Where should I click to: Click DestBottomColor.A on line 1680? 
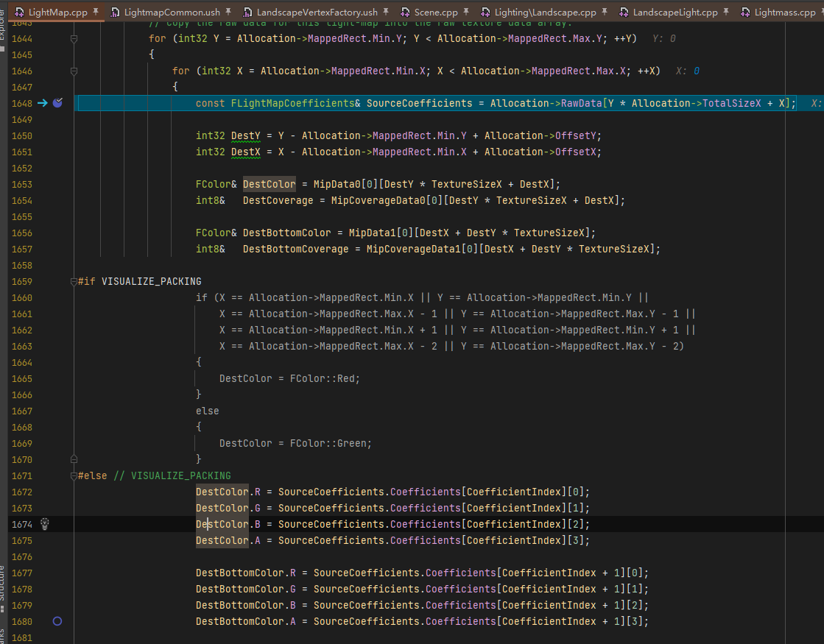tap(246, 621)
